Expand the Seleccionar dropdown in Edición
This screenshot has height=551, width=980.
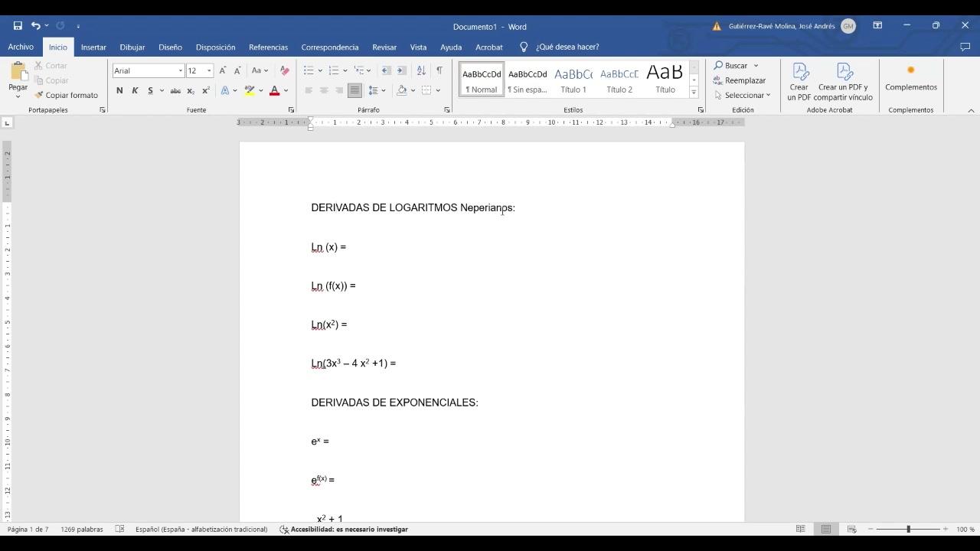click(743, 95)
